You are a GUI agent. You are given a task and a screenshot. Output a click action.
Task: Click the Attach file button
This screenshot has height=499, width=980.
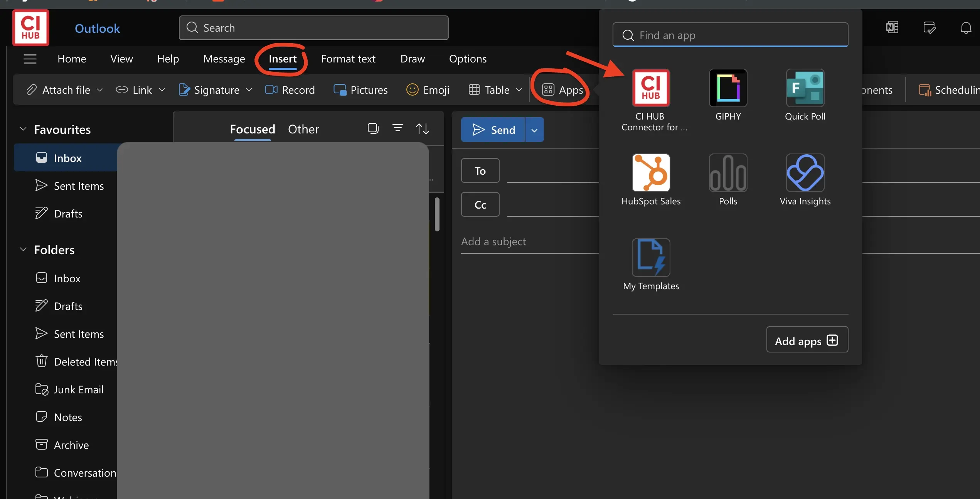pyautogui.click(x=59, y=89)
